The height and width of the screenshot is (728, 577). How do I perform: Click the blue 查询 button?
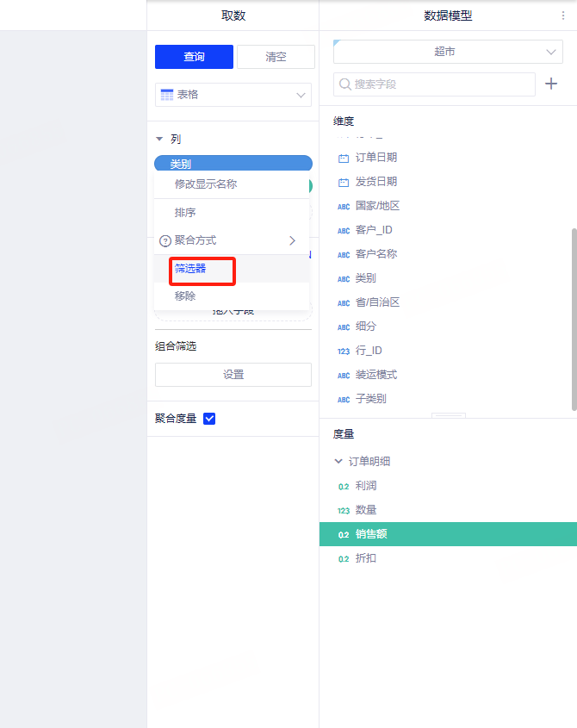point(194,57)
